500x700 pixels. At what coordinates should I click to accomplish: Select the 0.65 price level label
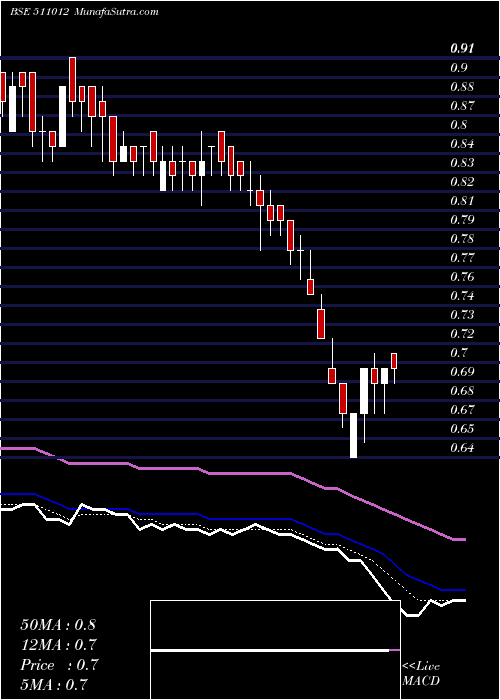(462, 429)
